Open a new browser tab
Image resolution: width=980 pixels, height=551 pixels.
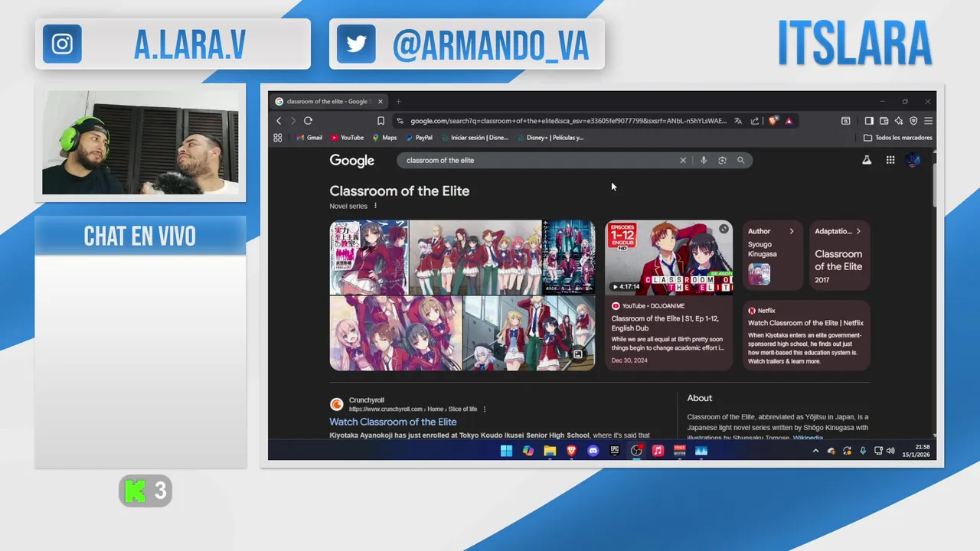click(x=398, y=101)
